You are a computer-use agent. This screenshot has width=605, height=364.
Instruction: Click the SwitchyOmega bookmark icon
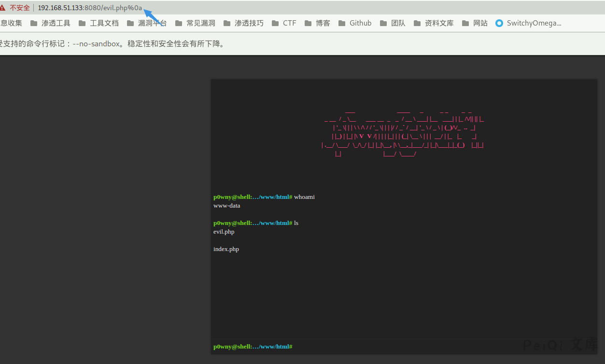click(x=499, y=23)
